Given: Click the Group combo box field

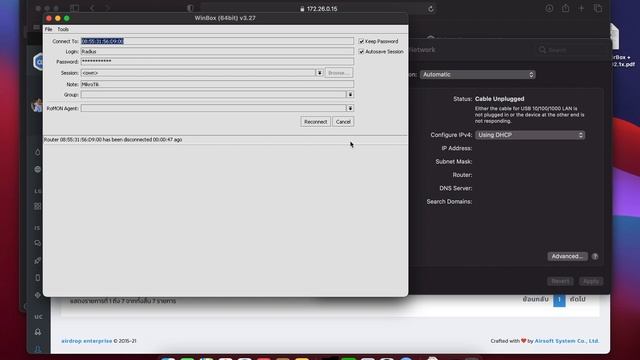Looking at the screenshot, I should point(213,94).
